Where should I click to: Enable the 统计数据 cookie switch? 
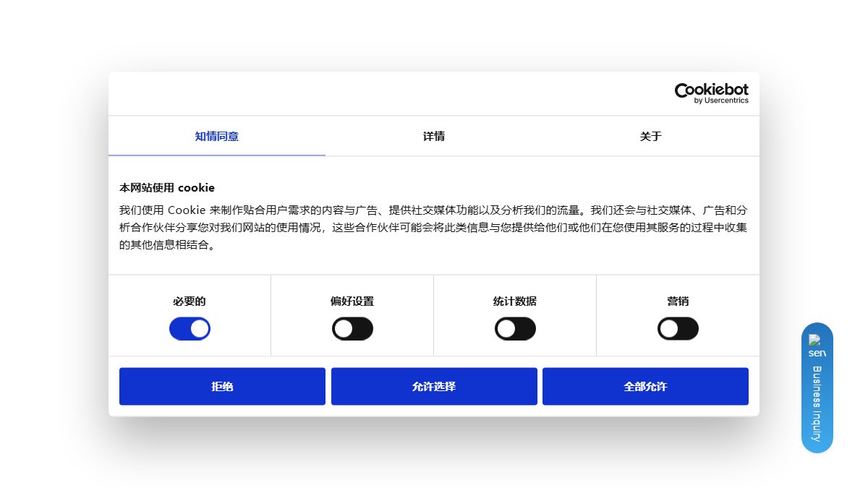[x=515, y=329]
